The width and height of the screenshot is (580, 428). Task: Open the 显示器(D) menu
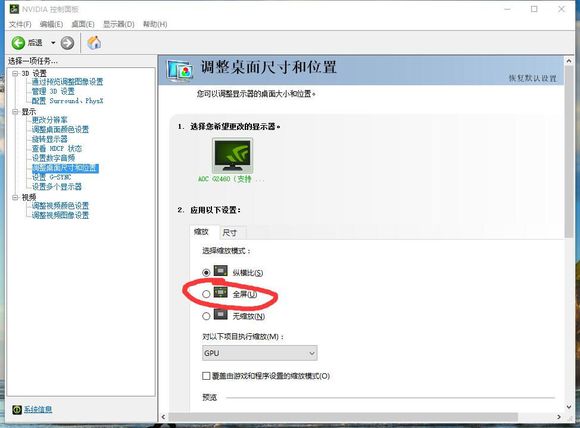pos(118,24)
